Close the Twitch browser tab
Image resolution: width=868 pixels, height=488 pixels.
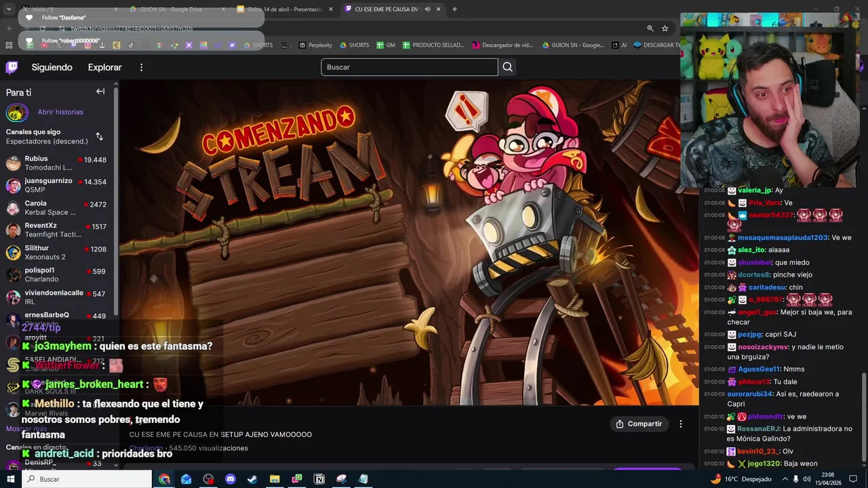tap(439, 9)
